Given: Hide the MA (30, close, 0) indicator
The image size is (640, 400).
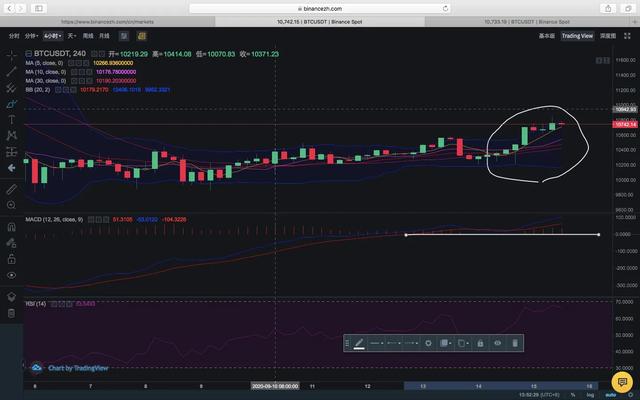Looking at the screenshot, I should 73,81.
